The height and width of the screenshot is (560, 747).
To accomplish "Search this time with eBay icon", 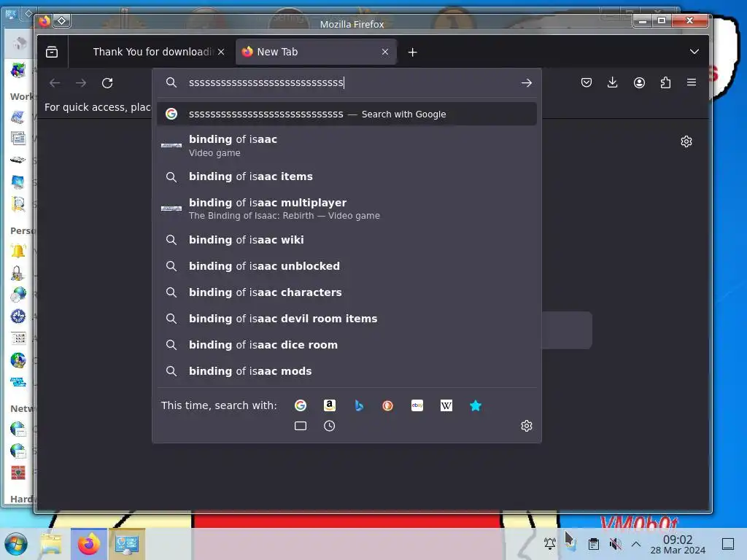I will pyautogui.click(x=417, y=405).
